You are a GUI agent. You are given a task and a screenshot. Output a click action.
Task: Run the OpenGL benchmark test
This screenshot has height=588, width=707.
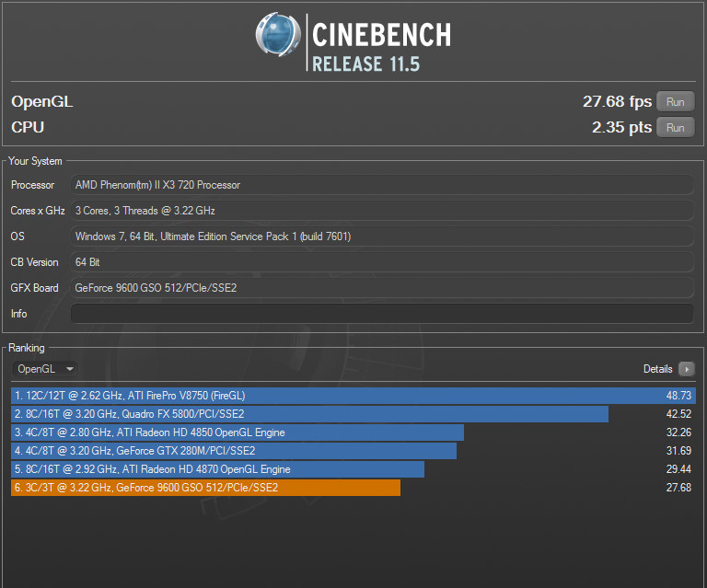click(x=675, y=102)
